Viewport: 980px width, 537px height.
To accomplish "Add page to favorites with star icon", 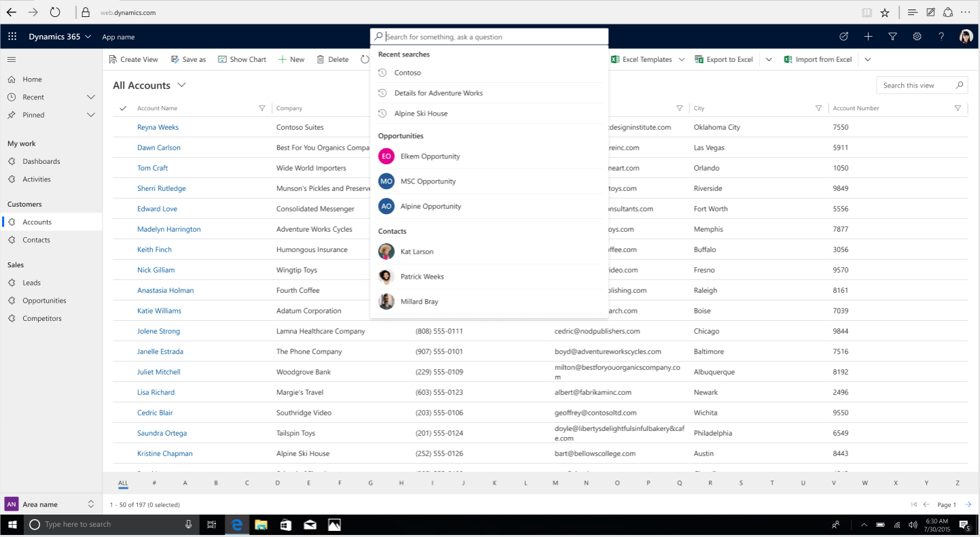I will pos(885,12).
